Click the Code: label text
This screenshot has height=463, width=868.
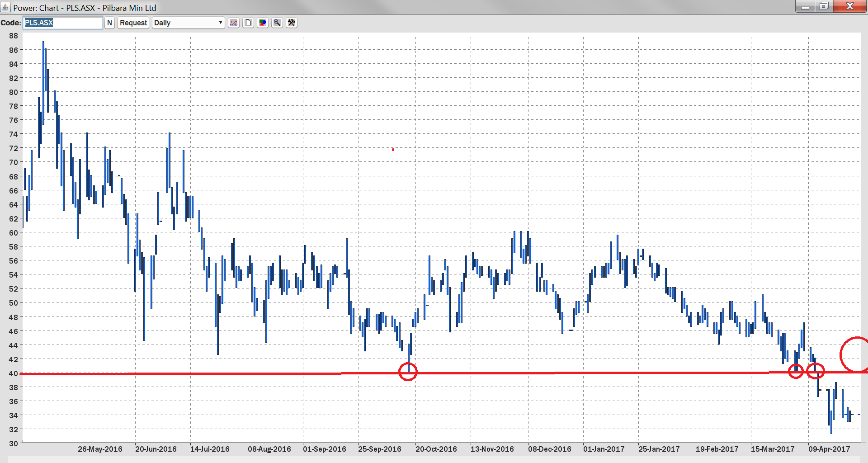[11, 23]
